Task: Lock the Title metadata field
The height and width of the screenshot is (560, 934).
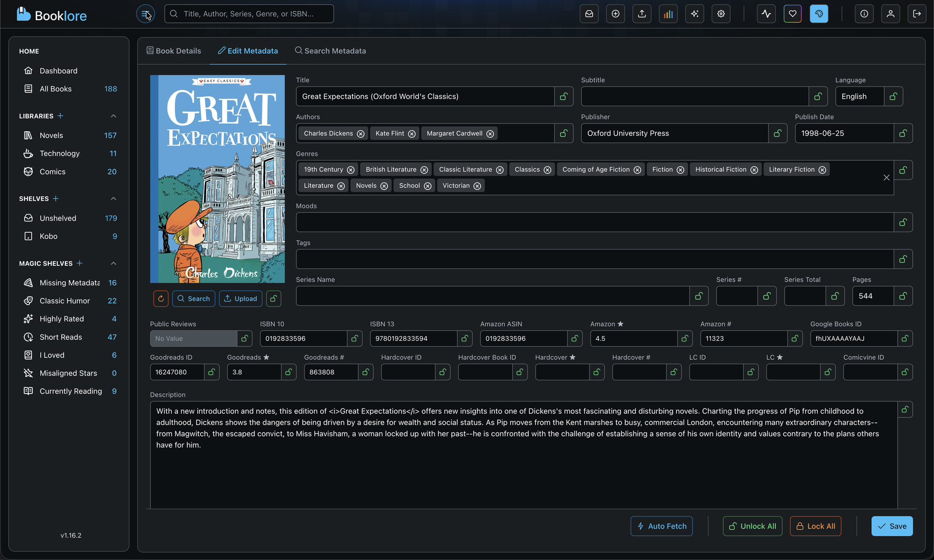Action: click(x=564, y=96)
